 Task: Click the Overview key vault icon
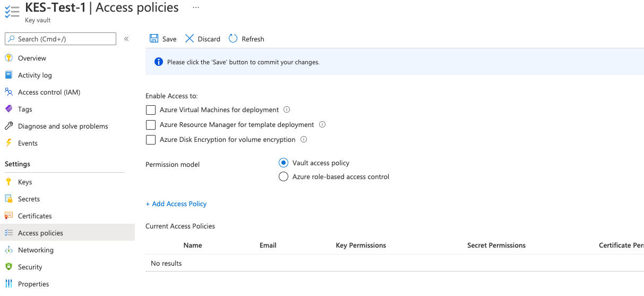(x=8, y=58)
